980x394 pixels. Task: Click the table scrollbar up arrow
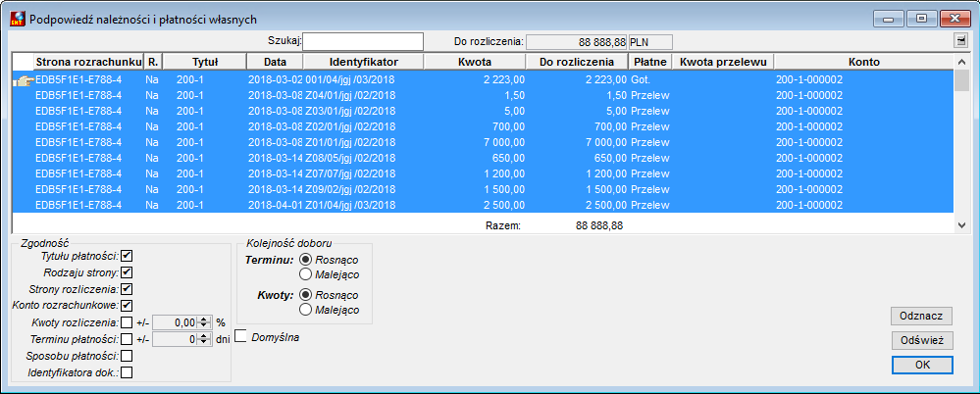click(x=960, y=62)
